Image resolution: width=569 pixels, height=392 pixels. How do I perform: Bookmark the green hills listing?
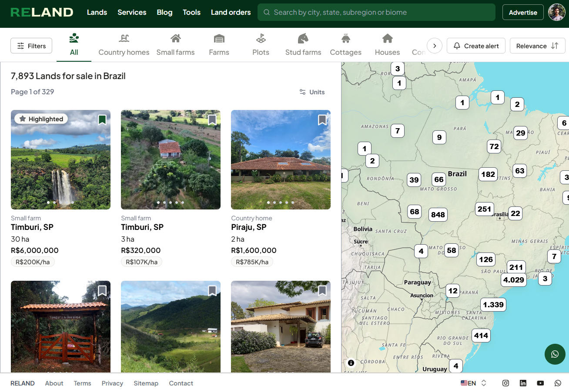[212, 290]
